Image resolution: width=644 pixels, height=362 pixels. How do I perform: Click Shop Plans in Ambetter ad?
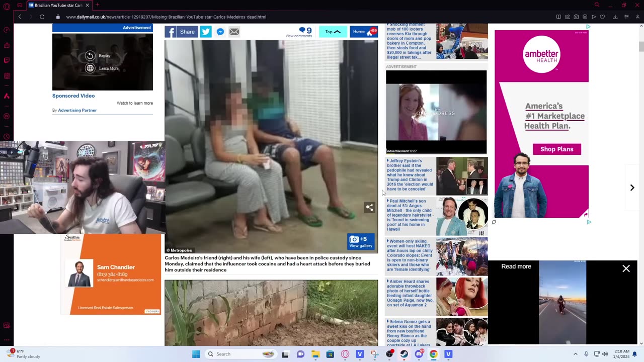(x=556, y=149)
